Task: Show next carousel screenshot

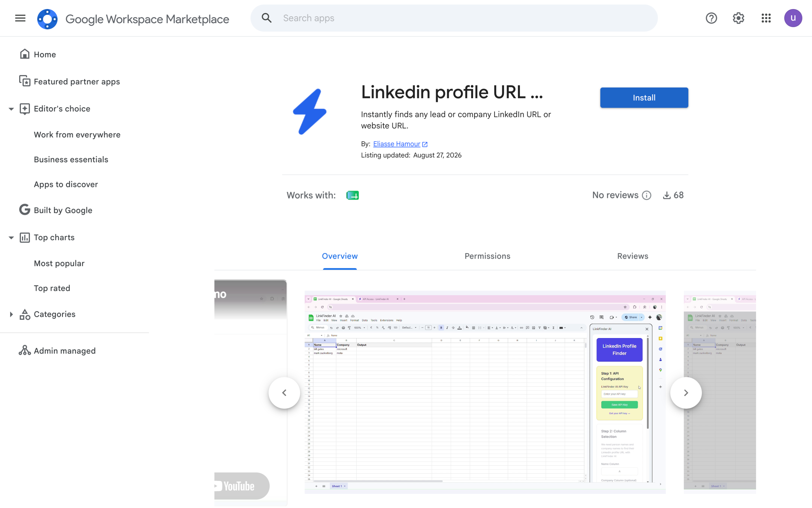Action: pyautogui.click(x=686, y=393)
